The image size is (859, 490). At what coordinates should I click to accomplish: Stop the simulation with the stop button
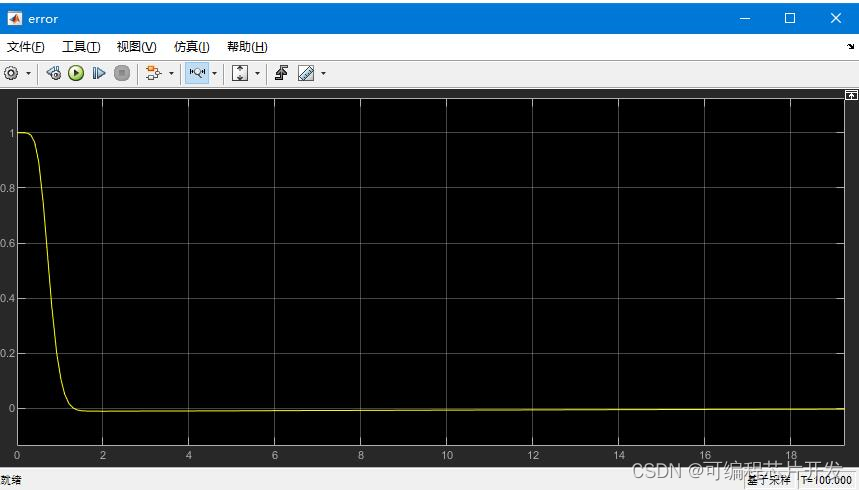point(122,73)
